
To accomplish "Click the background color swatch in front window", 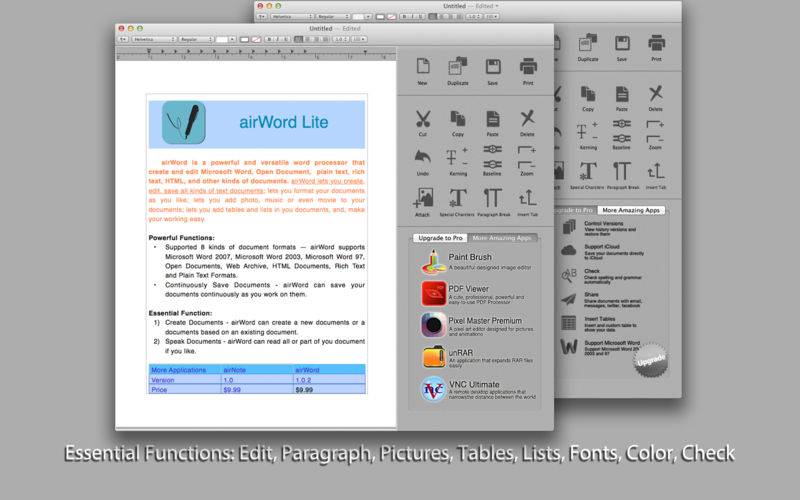I will [x=256, y=39].
